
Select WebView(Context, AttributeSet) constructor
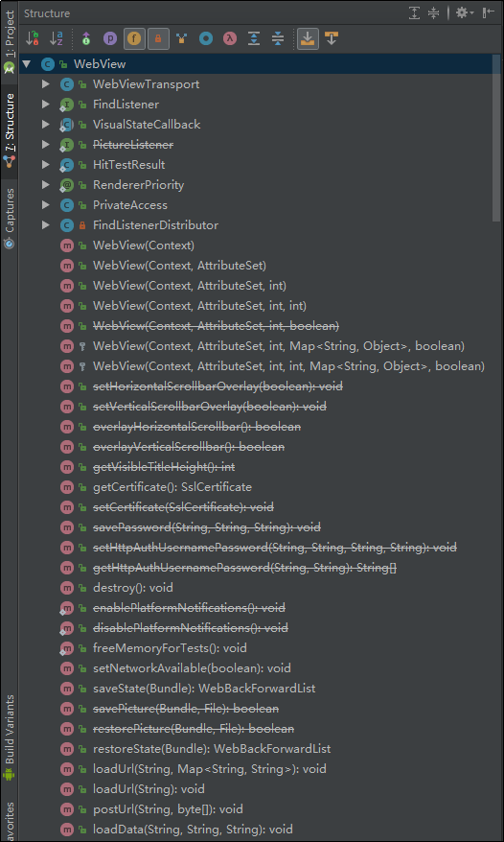(x=179, y=266)
